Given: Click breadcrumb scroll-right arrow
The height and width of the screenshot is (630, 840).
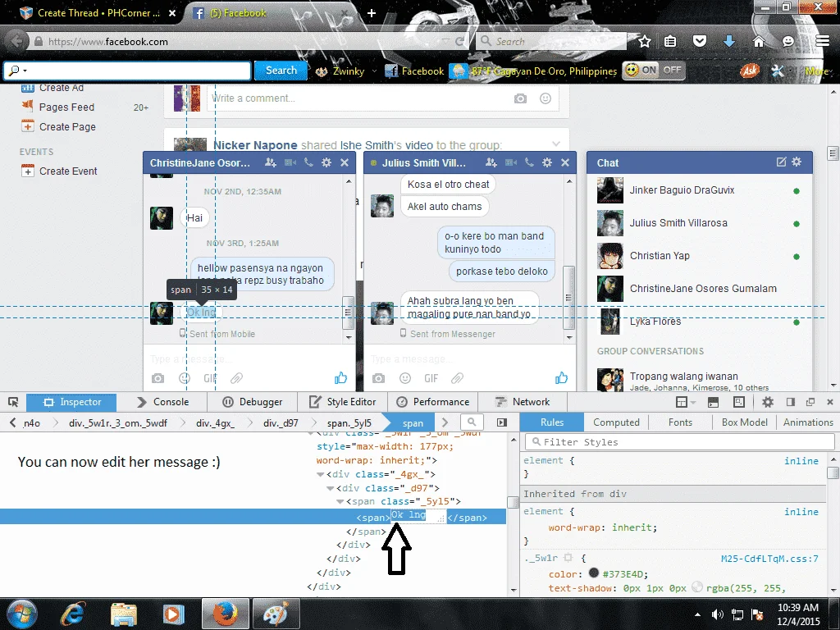Looking at the screenshot, I should point(445,422).
